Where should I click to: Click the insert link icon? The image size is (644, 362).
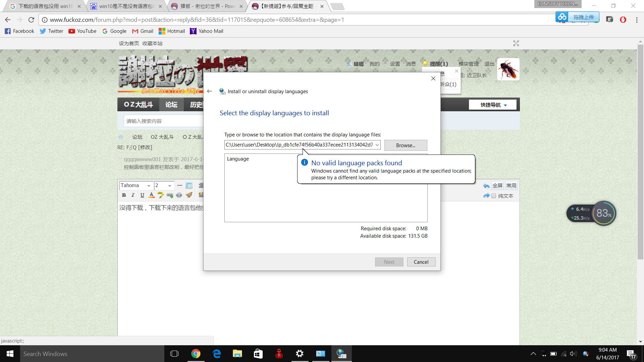click(x=170, y=195)
